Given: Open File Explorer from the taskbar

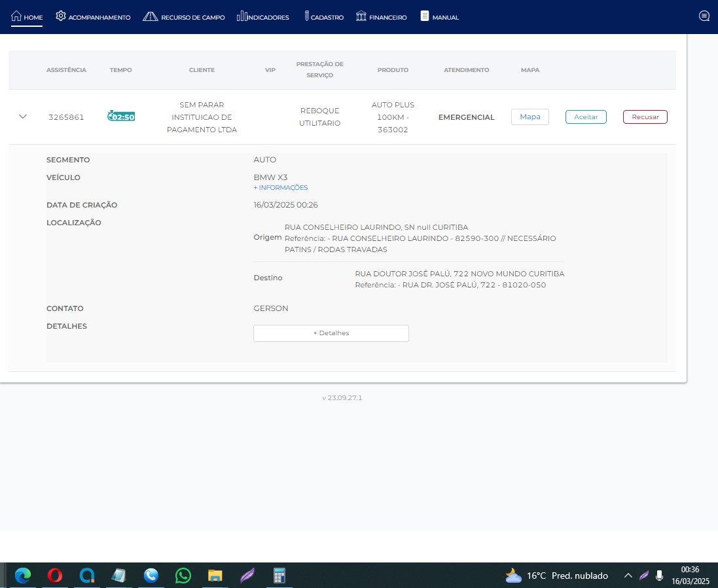Looking at the screenshot, I should click(x=215, y=576).
